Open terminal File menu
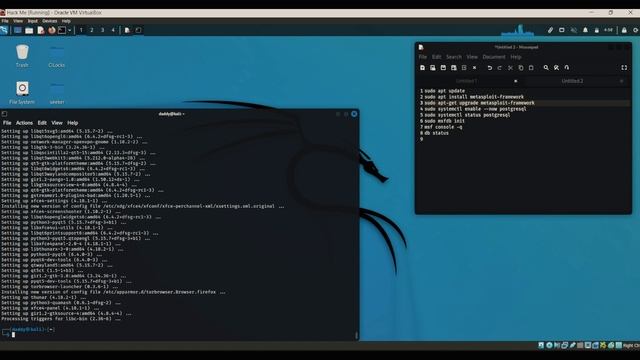The width and height of the screenshot is (640, 360). click(x=7, y=123)
